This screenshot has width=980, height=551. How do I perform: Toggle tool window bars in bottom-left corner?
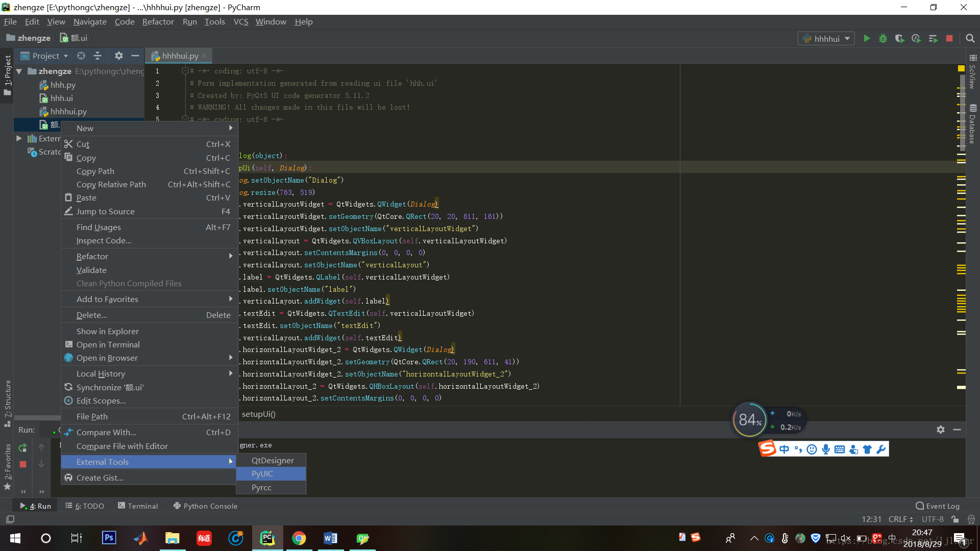coord(10,519)
